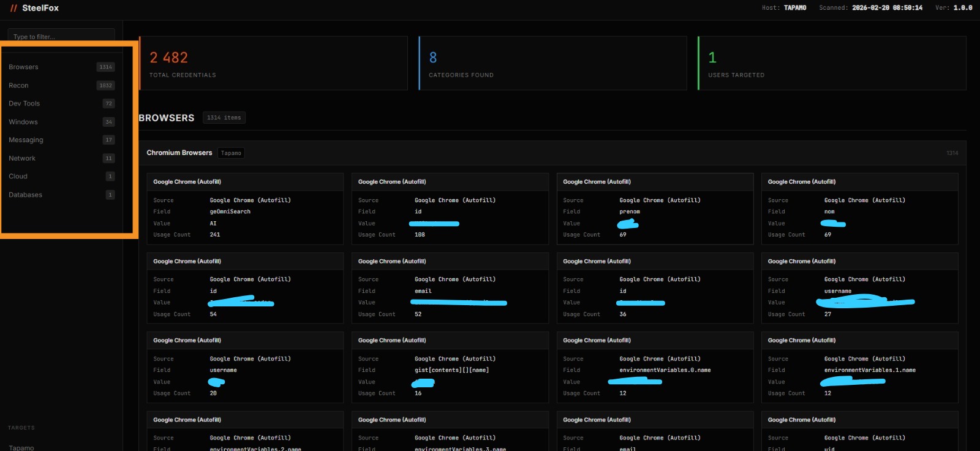Click the Total Credentials stat card

(273, 63)
